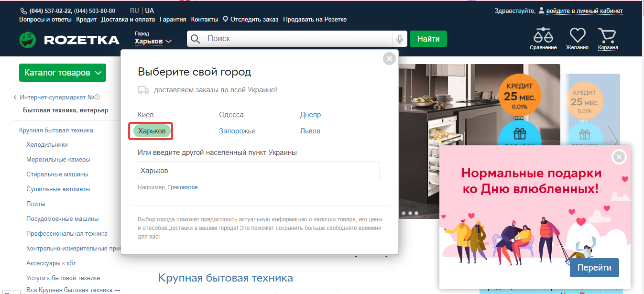Close the city selection dialog
644x294 pixels.
tap(390, 58)
